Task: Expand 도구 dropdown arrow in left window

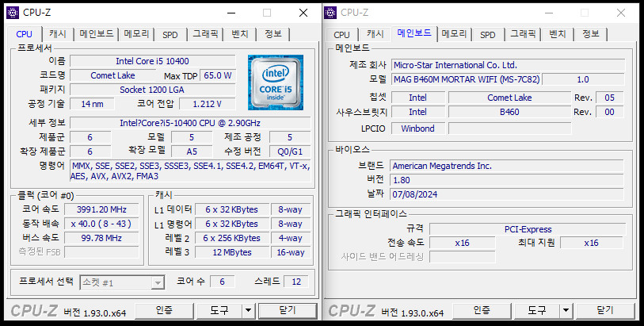Action: tap(248, 310)
